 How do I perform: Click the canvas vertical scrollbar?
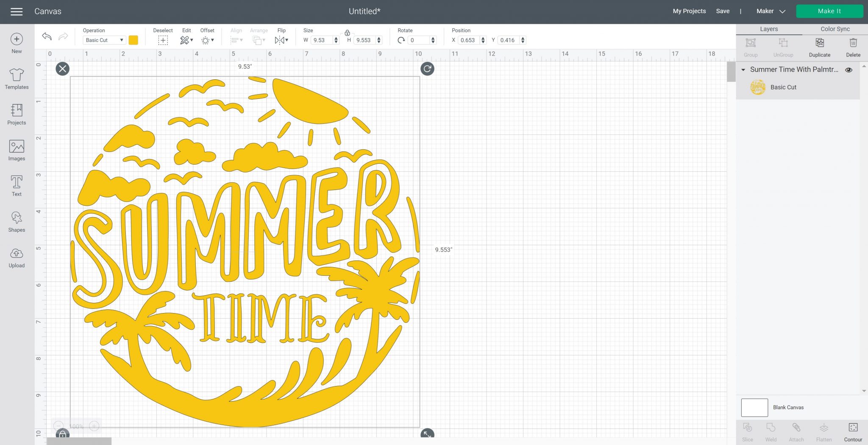pos(731,72)
